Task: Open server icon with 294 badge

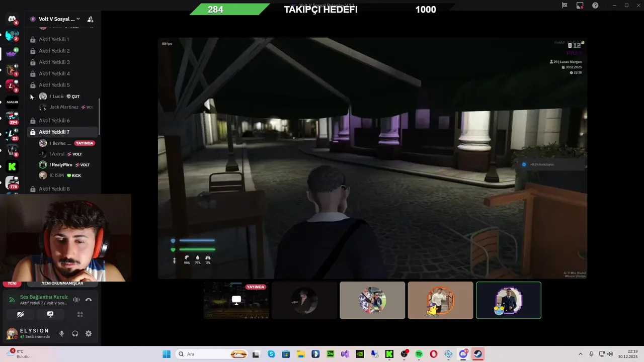Action: (12, 118)
